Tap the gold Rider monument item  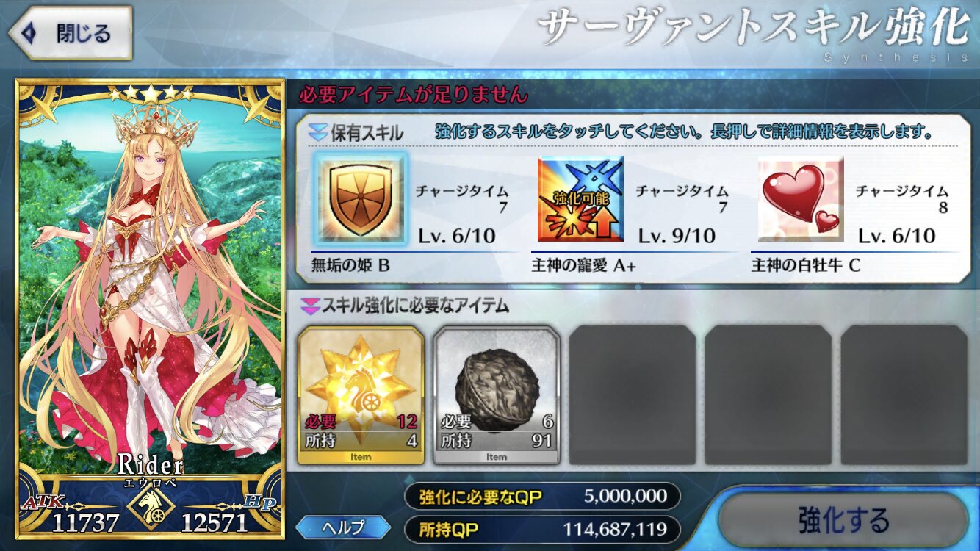click(x=361, y=395)
